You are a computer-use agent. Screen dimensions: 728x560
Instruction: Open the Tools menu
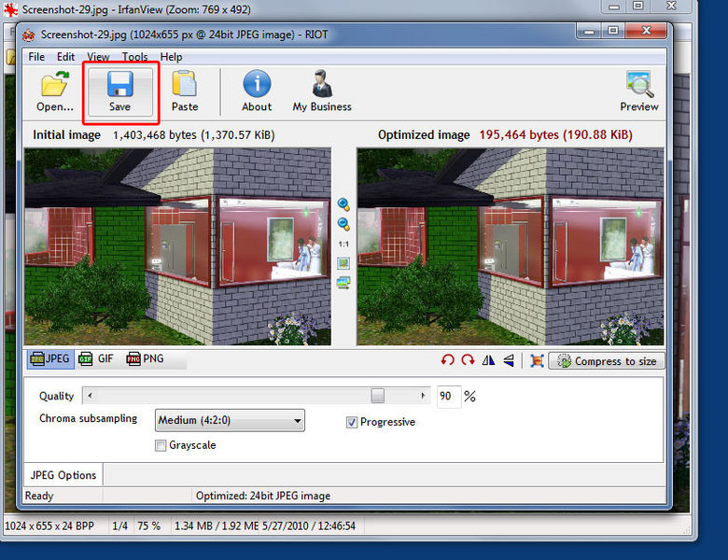tap(134, 57)
